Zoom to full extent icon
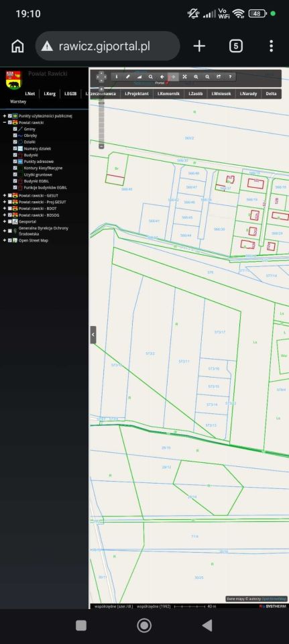 (184, 76)
